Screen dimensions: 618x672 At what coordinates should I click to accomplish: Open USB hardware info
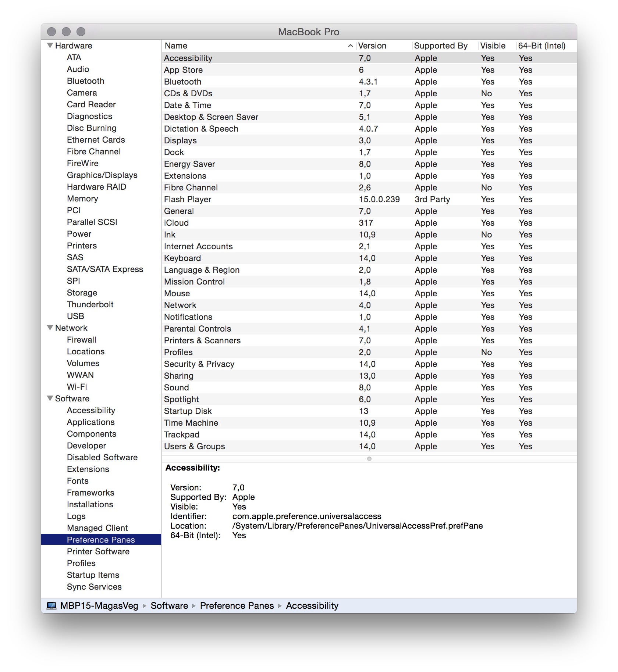click(x=75, y=316)
